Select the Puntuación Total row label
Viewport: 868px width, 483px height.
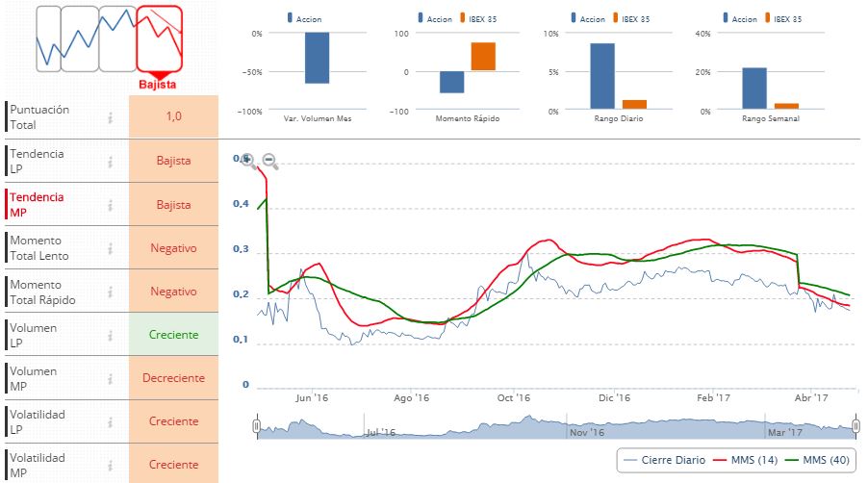coord(39,116)
